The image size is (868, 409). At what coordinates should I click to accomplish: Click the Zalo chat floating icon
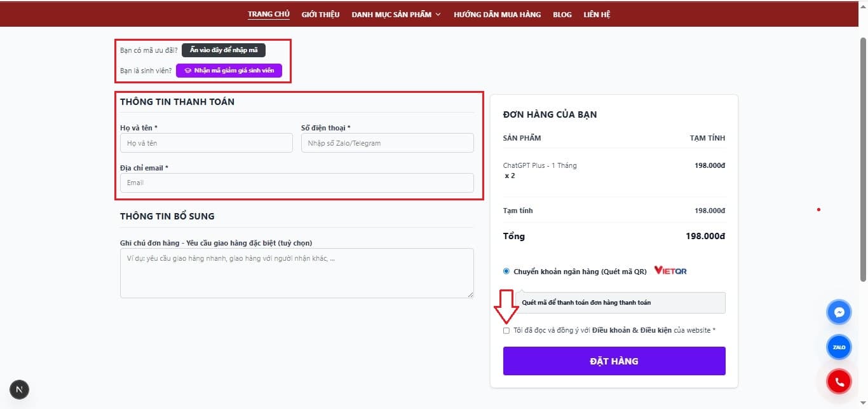click(x=839, y=347)
